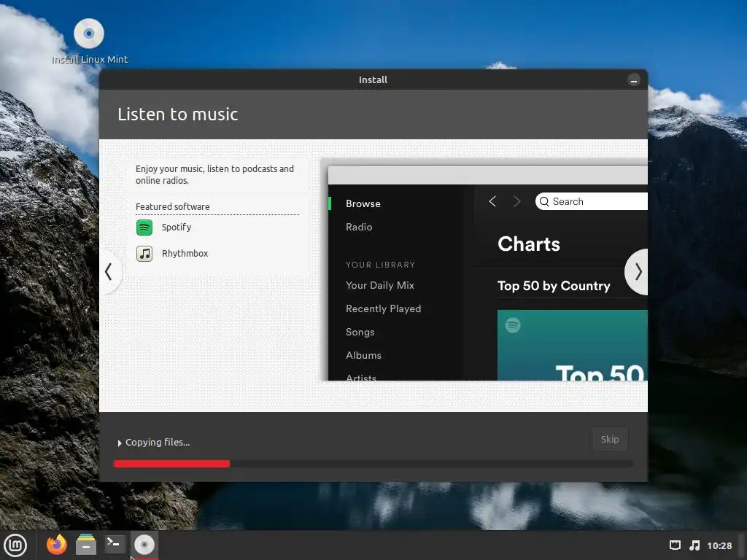Click the forward chevron in Spotify screenshot
747x560 pixels.
pyautogui.click(x=517, y=201)
